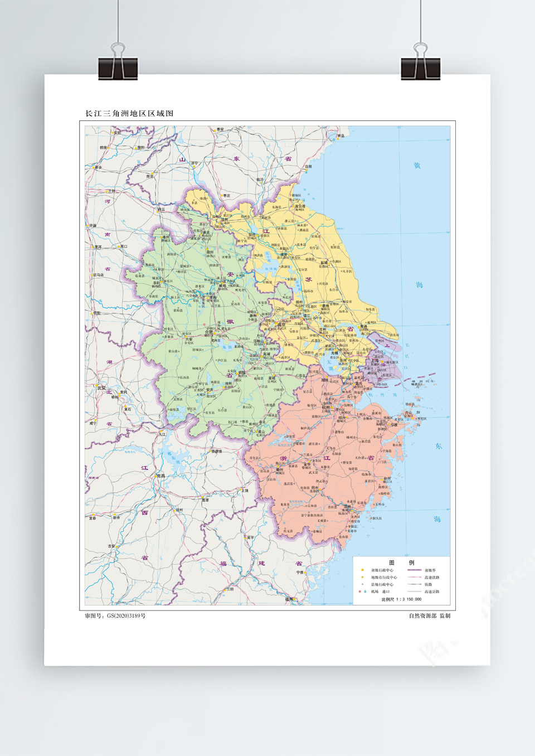Click the 审图号 GS(2020)3189号 text
This screenshot has width=535, height=756.
click(115, 616)
